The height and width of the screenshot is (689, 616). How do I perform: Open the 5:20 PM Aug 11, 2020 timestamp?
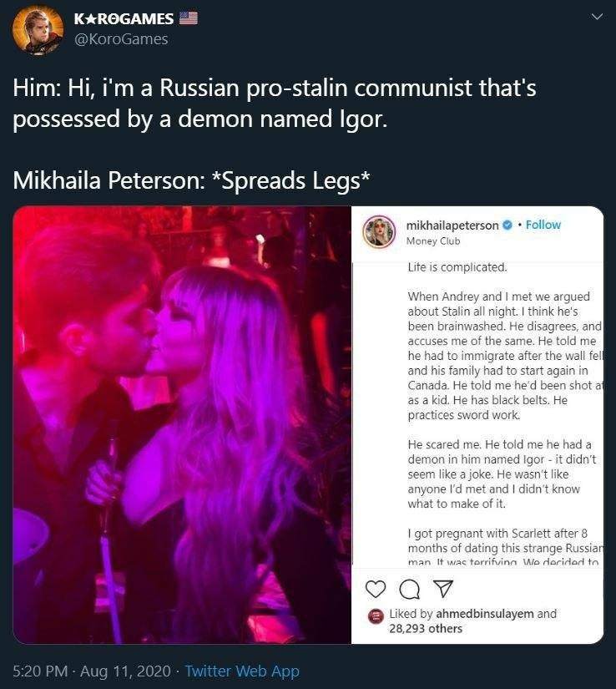pos(91,671)
